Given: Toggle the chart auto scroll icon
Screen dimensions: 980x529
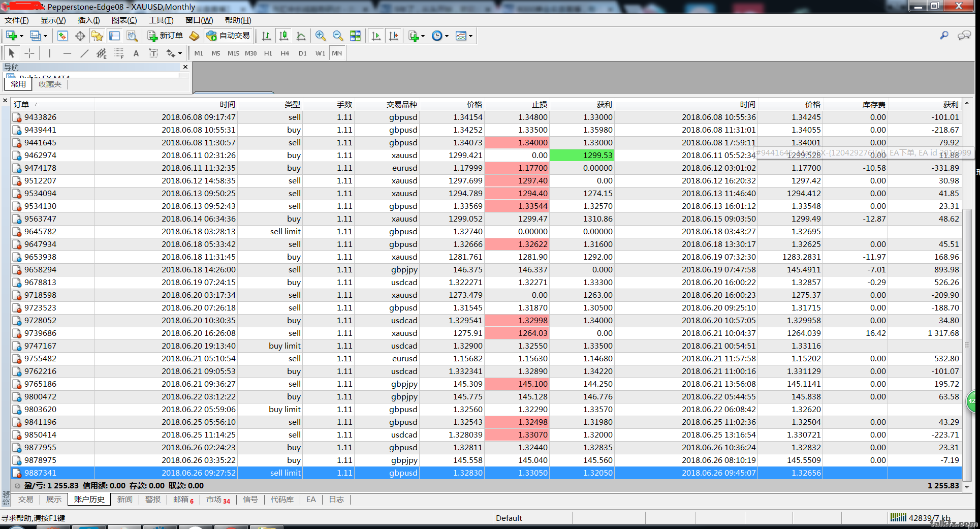Looking at the screenshot, I should [376, 36].
